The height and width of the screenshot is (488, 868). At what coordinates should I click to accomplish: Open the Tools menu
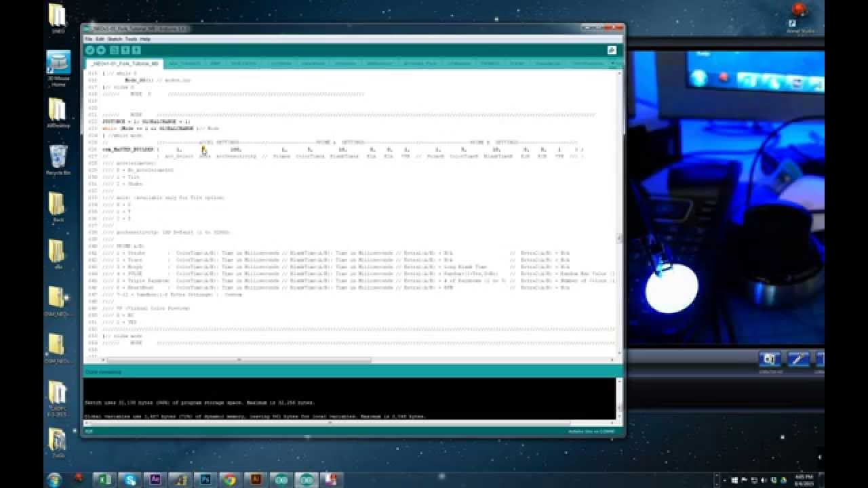click(x=131, y=39)
